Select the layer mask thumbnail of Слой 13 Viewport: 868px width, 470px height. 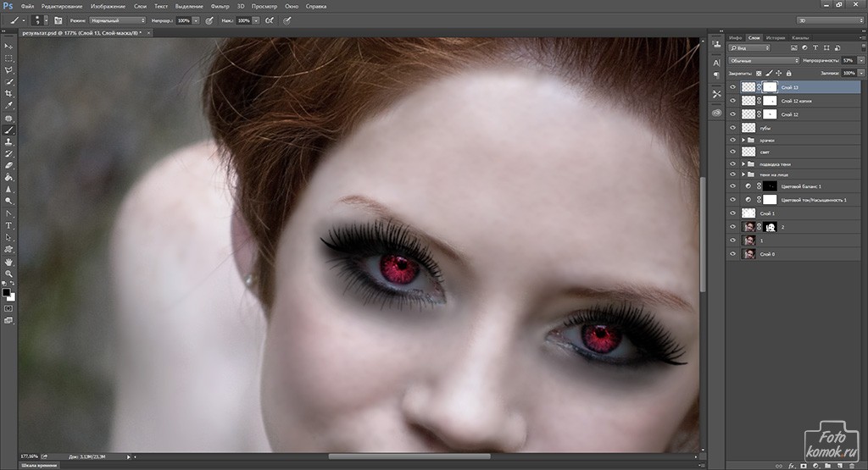point(770,87)
